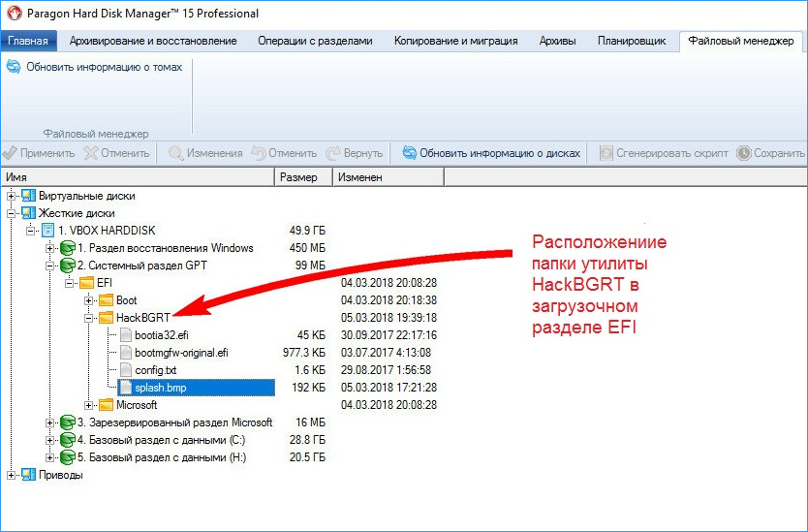The height and width of the screenshot is (532, 808).
Task: Click Обновить информацию о томах label
Action: click(x=105, y=67)
